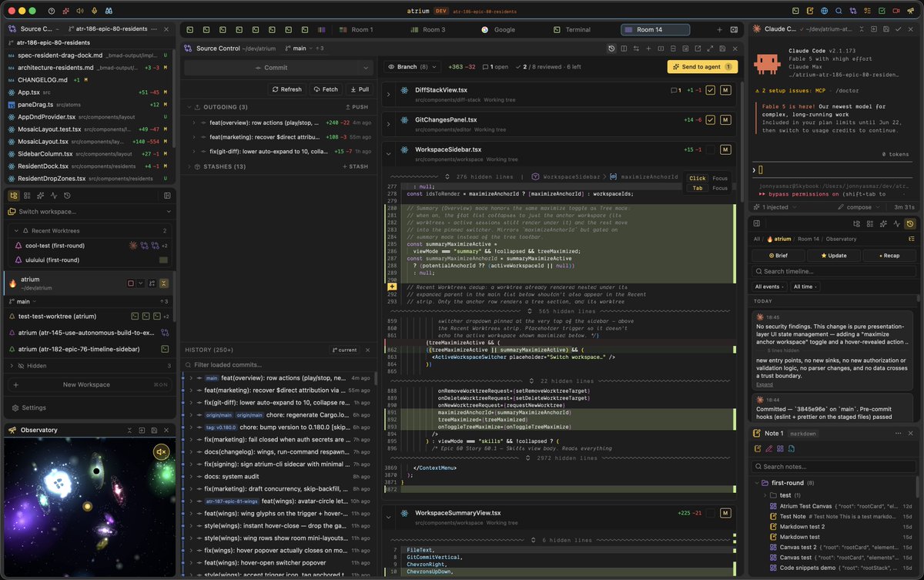
Task: Expand the STASHES (13) section
Action: [x=189, y=166]
